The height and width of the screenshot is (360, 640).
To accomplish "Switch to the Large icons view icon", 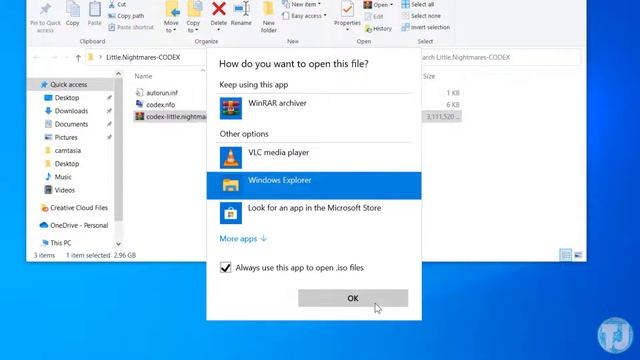I will click(x=578, y=255).
